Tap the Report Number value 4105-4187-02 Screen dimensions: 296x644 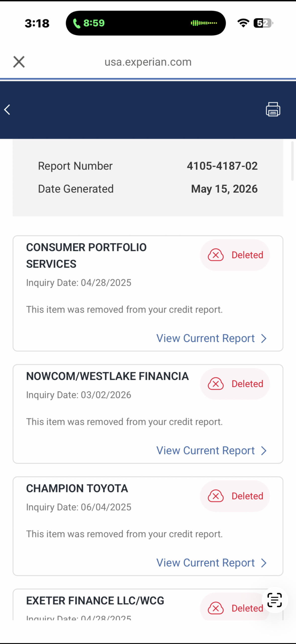click(x=222, y=166)
